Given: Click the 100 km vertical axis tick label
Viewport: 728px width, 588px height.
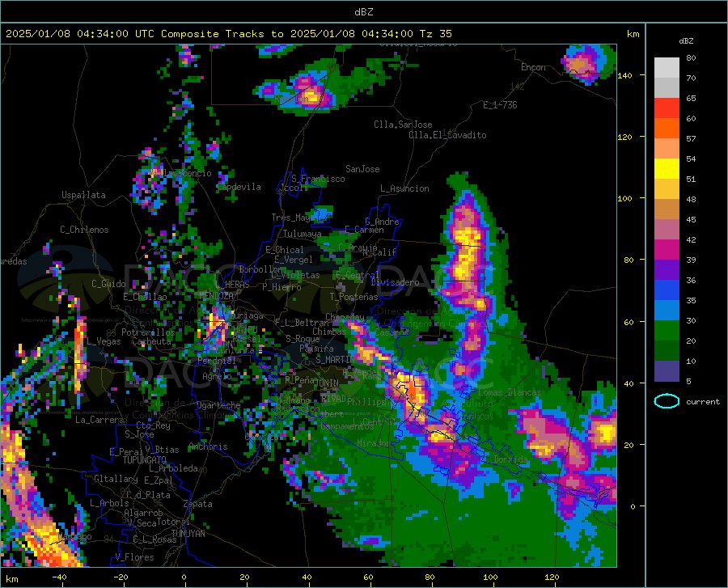Looking at the screenshot, I should coord(624,198).
